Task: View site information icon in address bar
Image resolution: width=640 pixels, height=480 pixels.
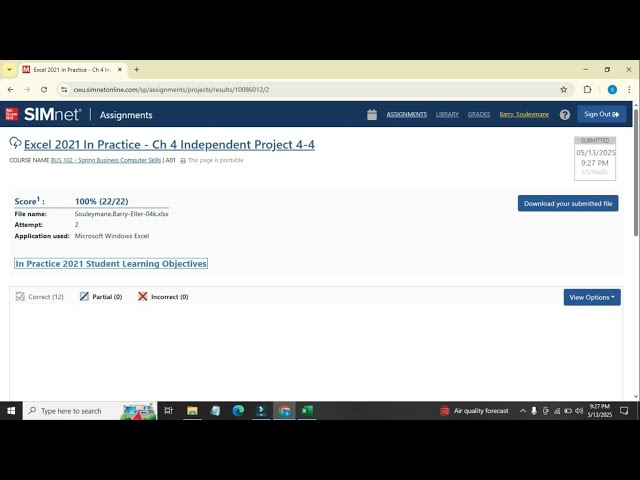Action: coord(64,90)
